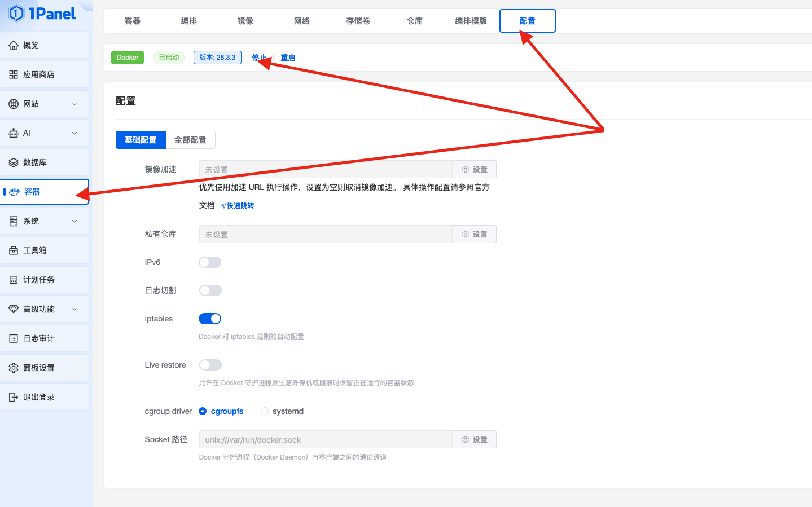
Task: Enable the IPv6 toggle
Action: (x=210, y=262)
